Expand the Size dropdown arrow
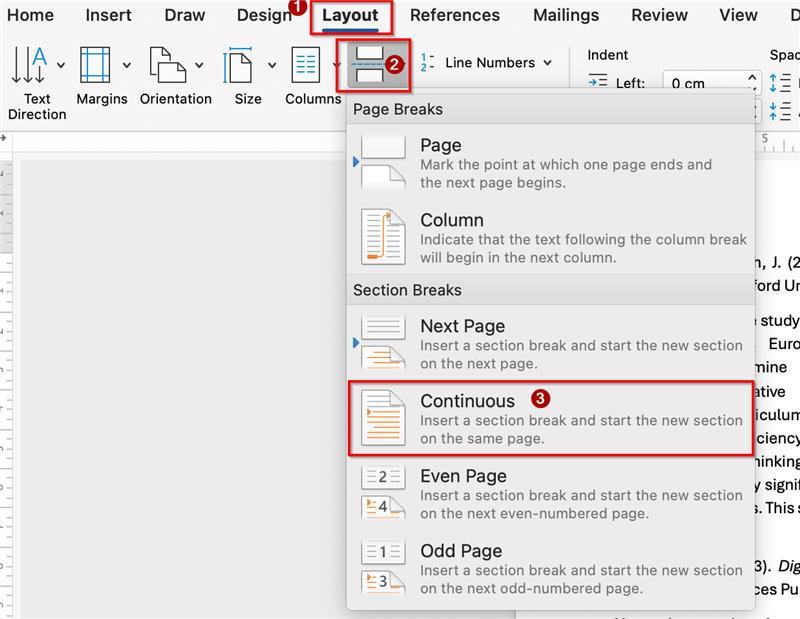This screenshot has height=619, width=800. [272, 65]
